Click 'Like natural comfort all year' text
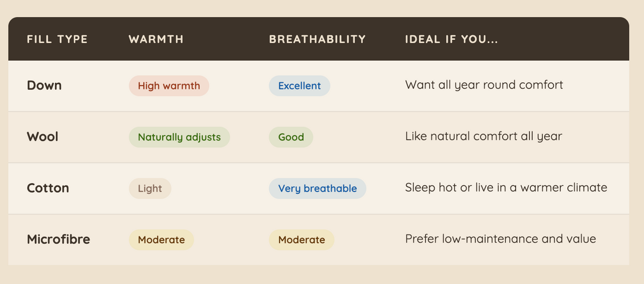The width and height of the screenshot is (644, 284). (x=484, y=136)
